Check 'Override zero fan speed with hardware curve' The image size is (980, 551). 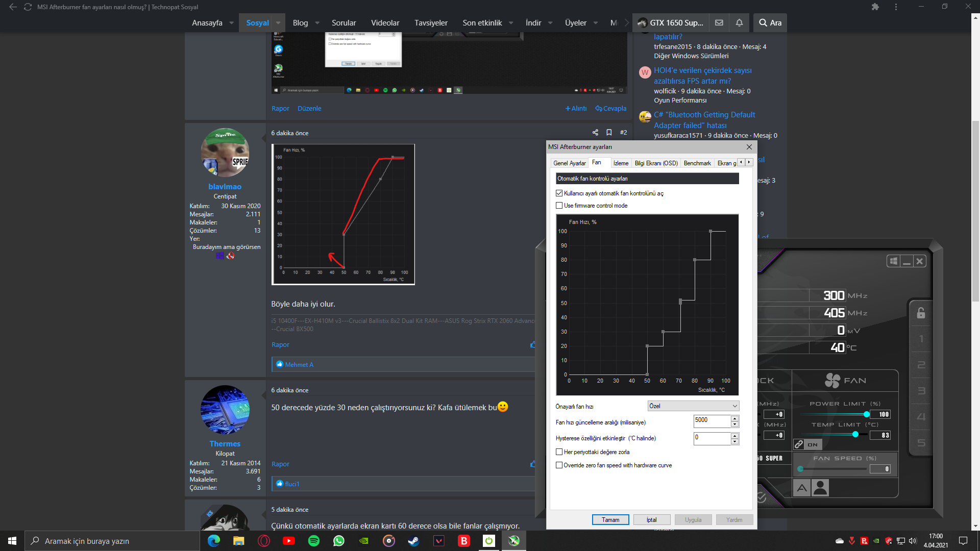point(559,465)
